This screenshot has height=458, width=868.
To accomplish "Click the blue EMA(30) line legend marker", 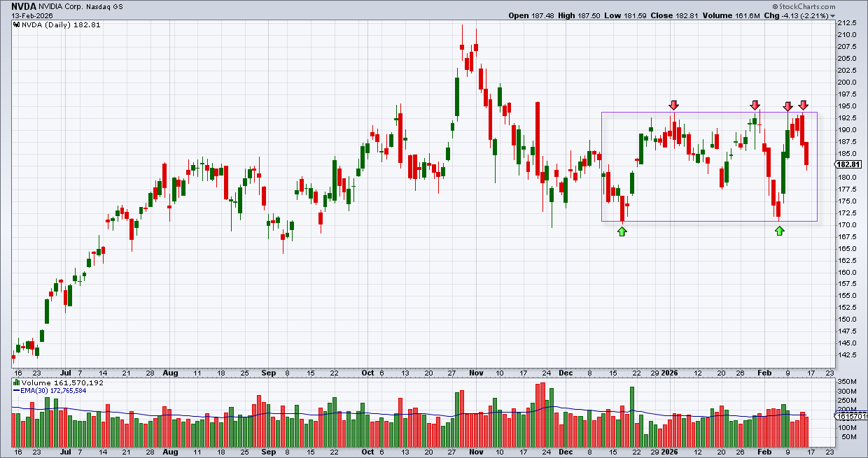I will pyautogui.click(x=17, y=391).
